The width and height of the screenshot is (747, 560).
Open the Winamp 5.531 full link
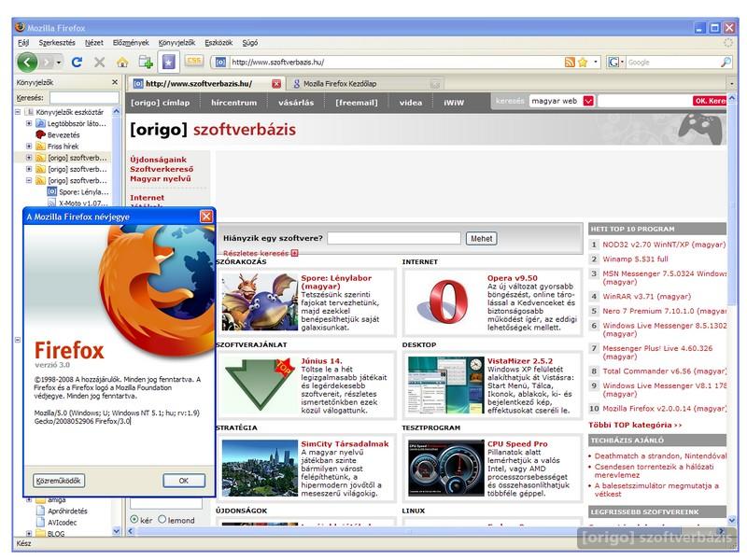635,259
